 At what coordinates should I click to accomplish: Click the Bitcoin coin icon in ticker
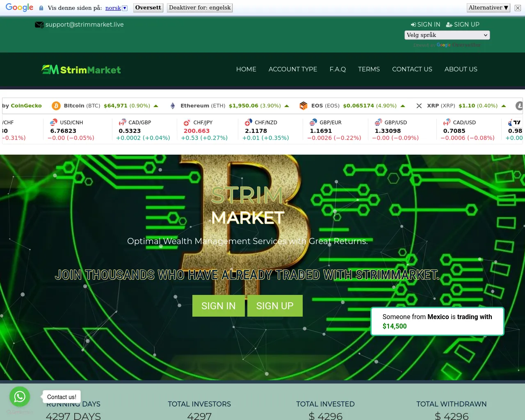point(56,106)
